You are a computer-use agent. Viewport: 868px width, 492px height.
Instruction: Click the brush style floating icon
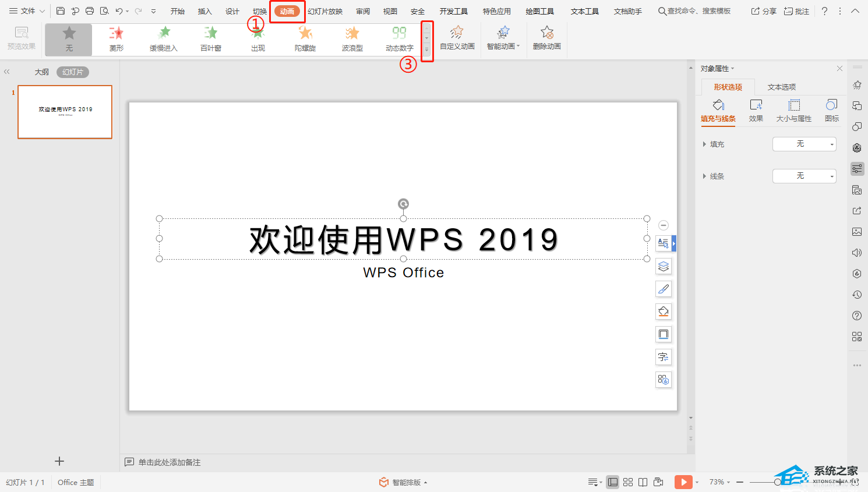tap(664, 289)
